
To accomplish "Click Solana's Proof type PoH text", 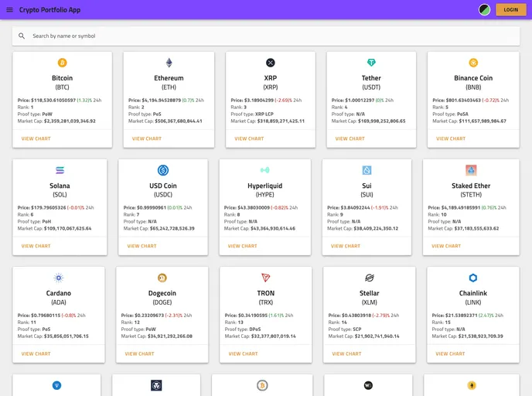I will 34,221.
